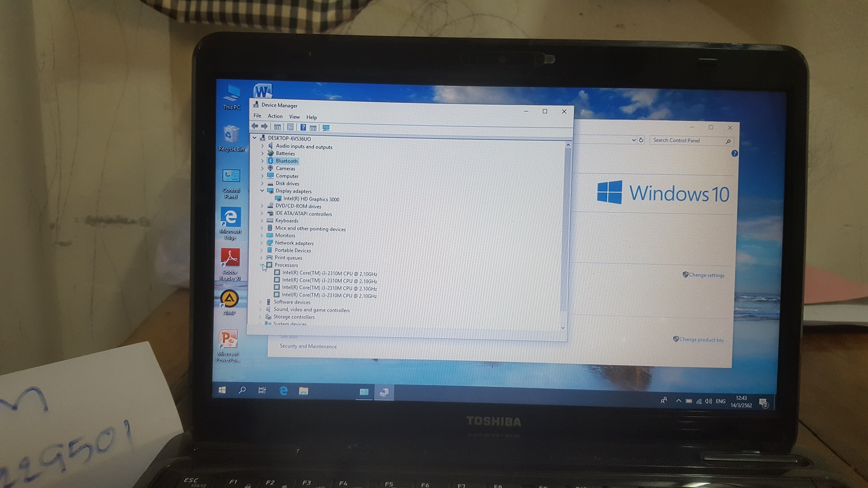This screenshot has width=868, height=488.
Task: Open the Windows Start menu
Action: point(222,390)
